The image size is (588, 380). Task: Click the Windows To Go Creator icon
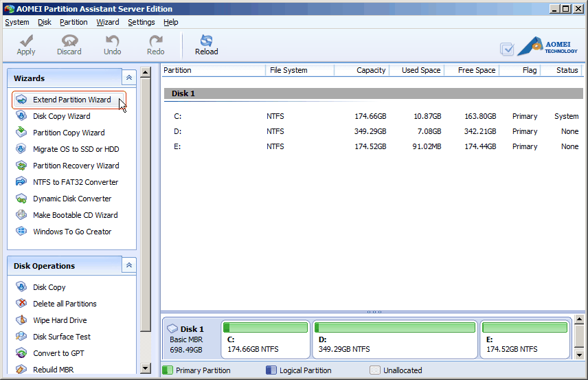click(x=21, y=231)
